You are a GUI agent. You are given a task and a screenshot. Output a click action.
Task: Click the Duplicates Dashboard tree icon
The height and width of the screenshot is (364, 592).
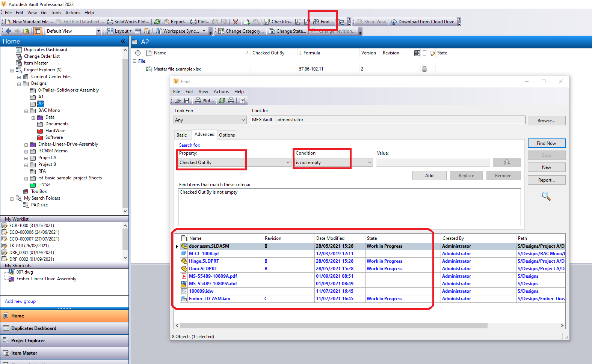pos(19,50)
